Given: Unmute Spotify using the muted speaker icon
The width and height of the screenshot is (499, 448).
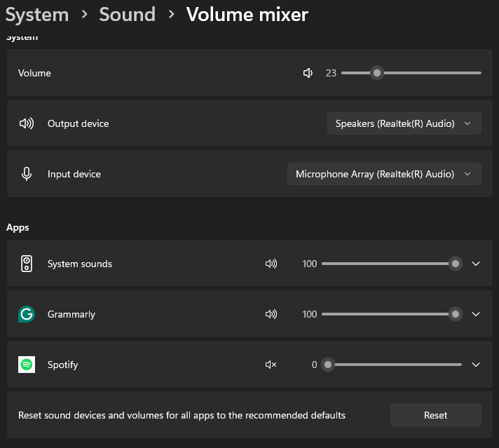Looking at the screenshot, I should [x=271, y=365].
